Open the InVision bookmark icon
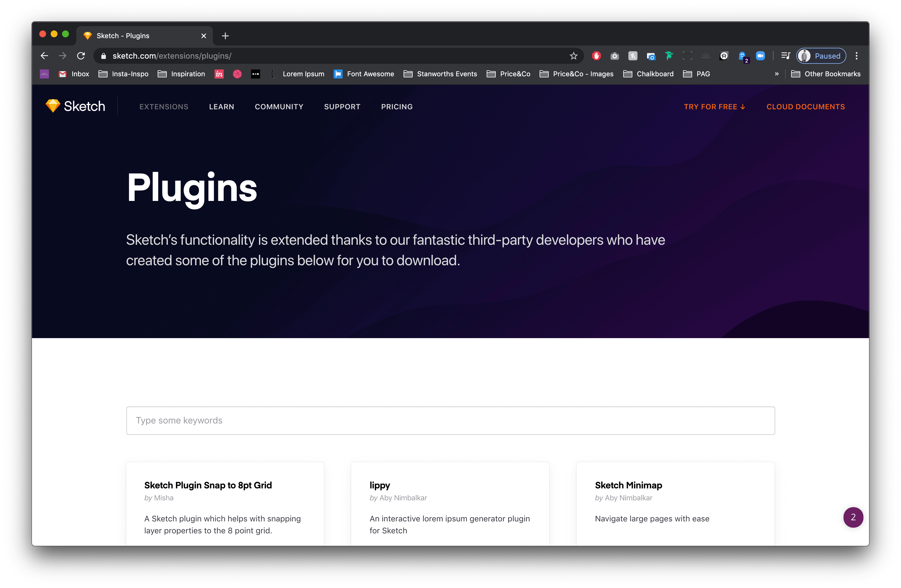 (219, 74)
